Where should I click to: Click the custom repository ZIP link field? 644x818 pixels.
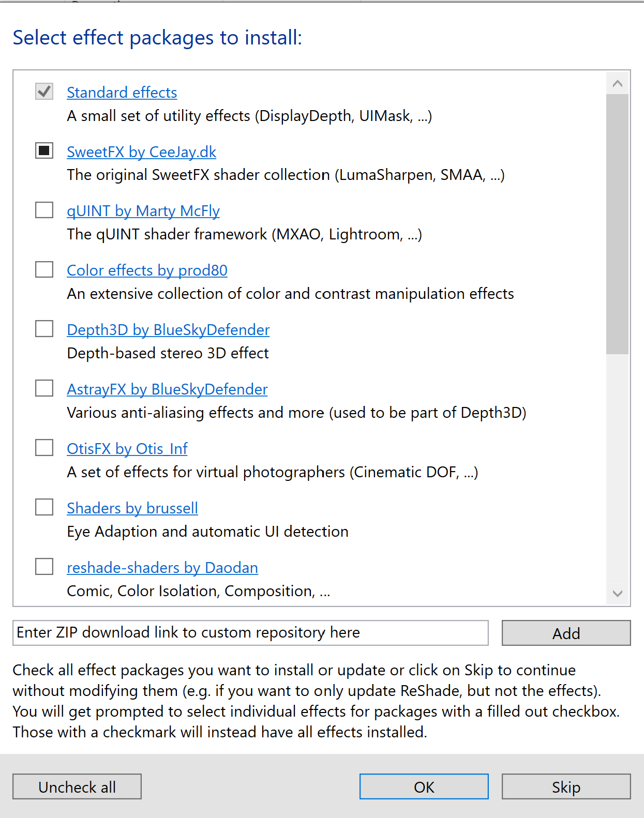click(250, 633)
